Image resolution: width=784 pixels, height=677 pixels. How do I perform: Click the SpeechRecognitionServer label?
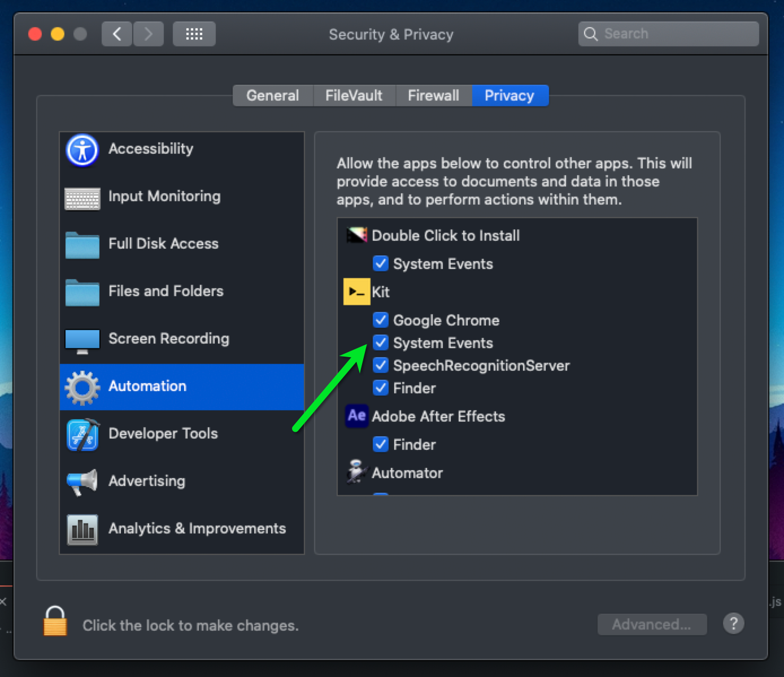pos(481,366)
